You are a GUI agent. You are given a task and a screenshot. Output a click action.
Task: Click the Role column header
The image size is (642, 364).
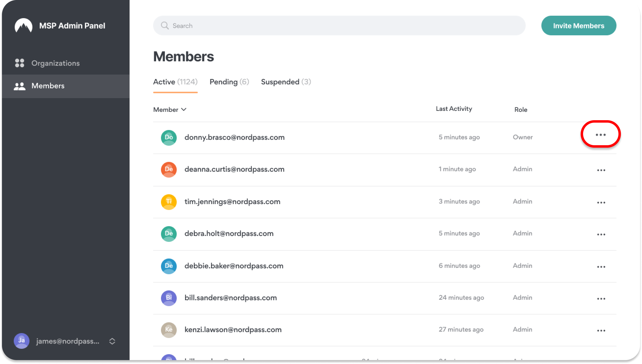pyautogui.click(x=521, y=109)
